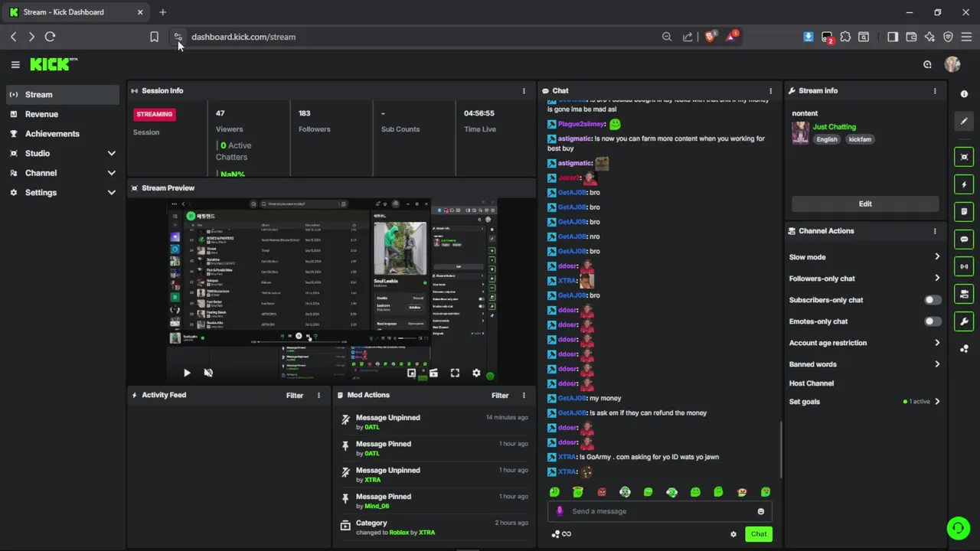Open Channel Actions options menu
980x551 pixels.
(934, 231)
